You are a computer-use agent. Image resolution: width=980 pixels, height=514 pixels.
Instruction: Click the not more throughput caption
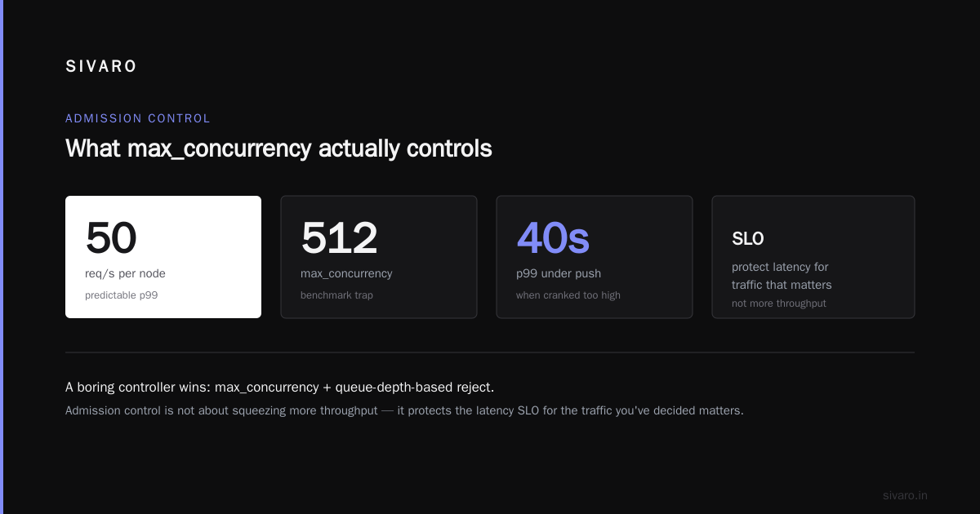[779, 304]
